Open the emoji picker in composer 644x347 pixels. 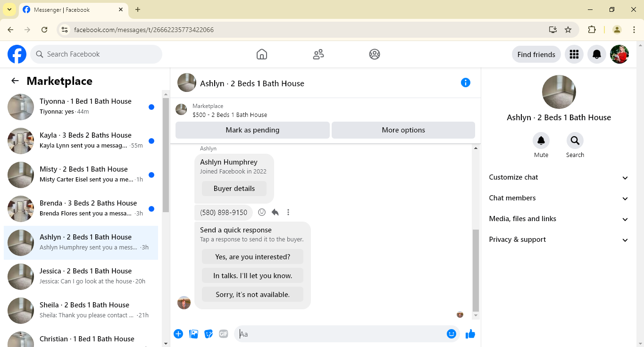pos(452,334)
